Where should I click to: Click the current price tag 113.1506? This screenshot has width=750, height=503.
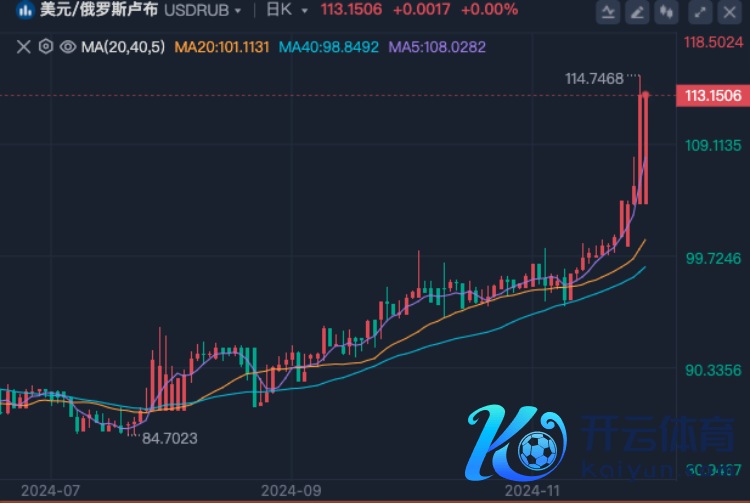(713, 95)
